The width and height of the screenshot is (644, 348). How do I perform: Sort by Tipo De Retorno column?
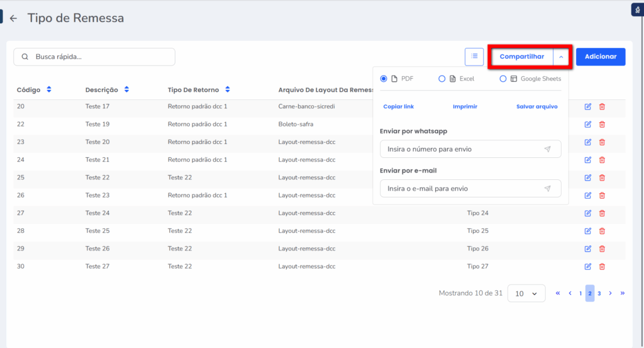[228, 90]
